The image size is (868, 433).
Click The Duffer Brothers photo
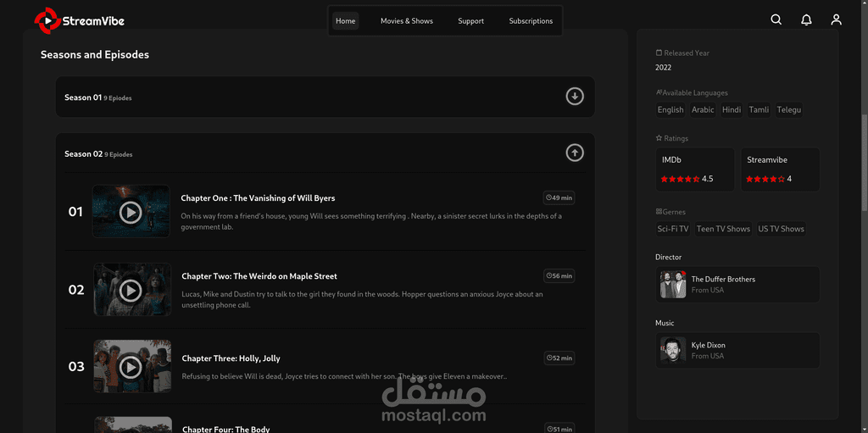(x=673, y=285)
